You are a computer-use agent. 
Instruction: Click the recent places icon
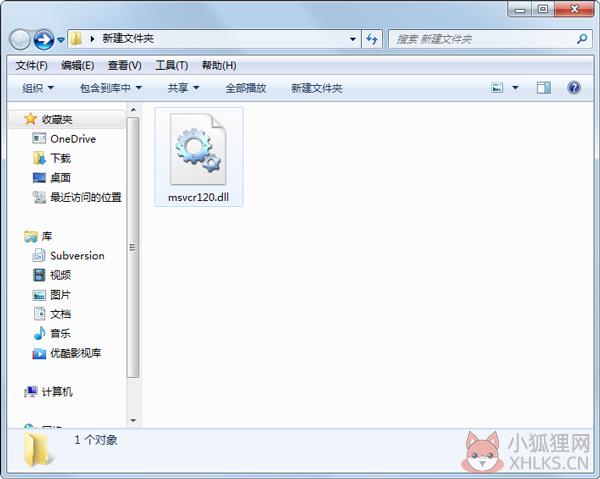[x=39, y=197]
